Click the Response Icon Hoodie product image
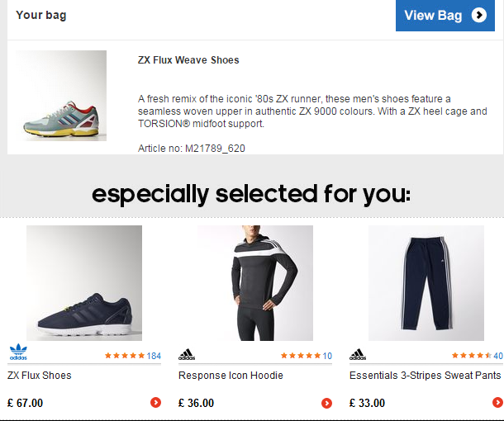Viewport: 504px width, 421px height. 255,283
